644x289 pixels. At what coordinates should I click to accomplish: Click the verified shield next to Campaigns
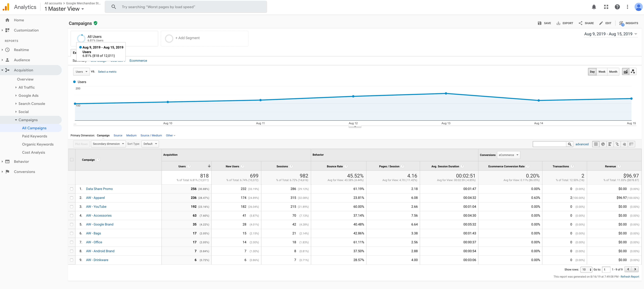(x=95, y=23)
